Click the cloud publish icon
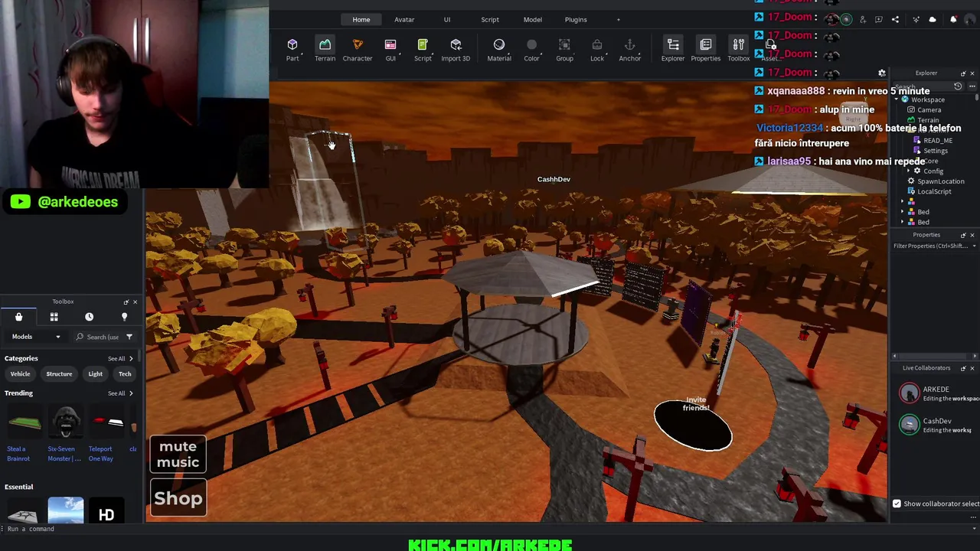980x551 pixels. pyautogui.click(x=933, y=19)
